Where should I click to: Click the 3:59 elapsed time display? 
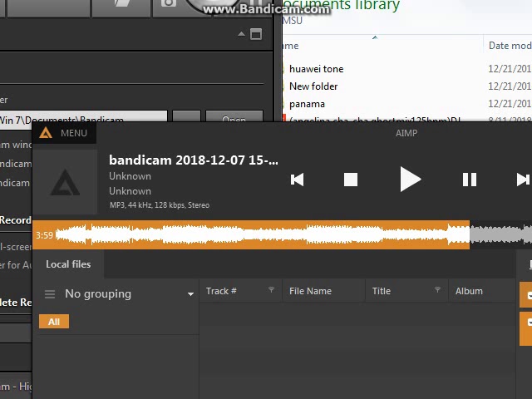point(44,235)
